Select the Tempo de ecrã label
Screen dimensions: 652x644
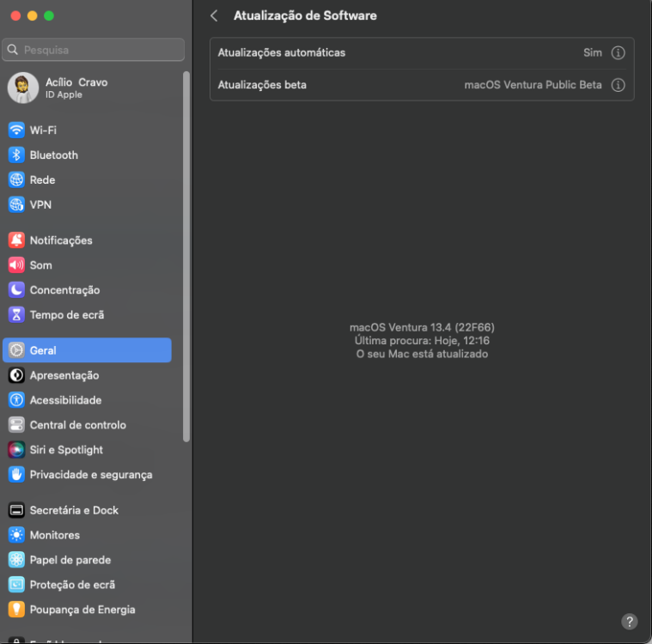tap(67, 315)
